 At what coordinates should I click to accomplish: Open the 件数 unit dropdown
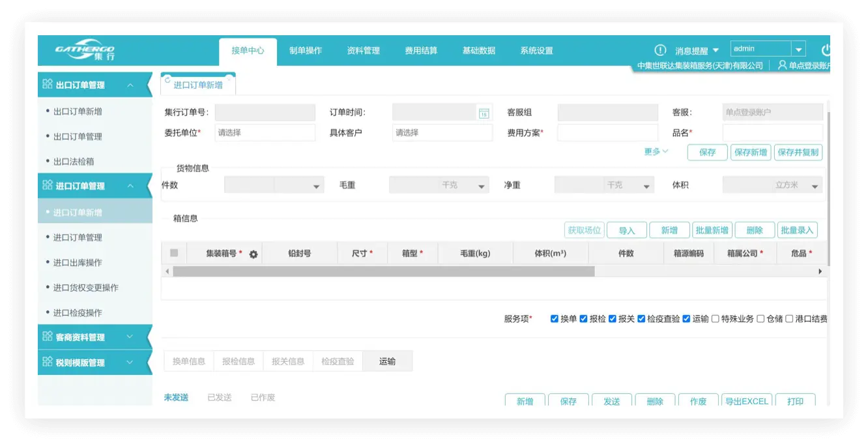[317, 186]
